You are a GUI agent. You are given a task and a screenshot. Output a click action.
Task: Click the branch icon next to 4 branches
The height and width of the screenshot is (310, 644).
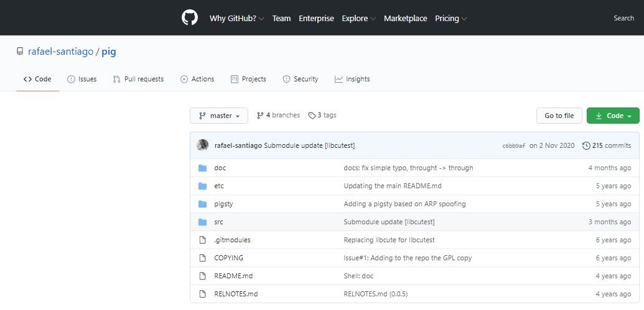[260, 116]
